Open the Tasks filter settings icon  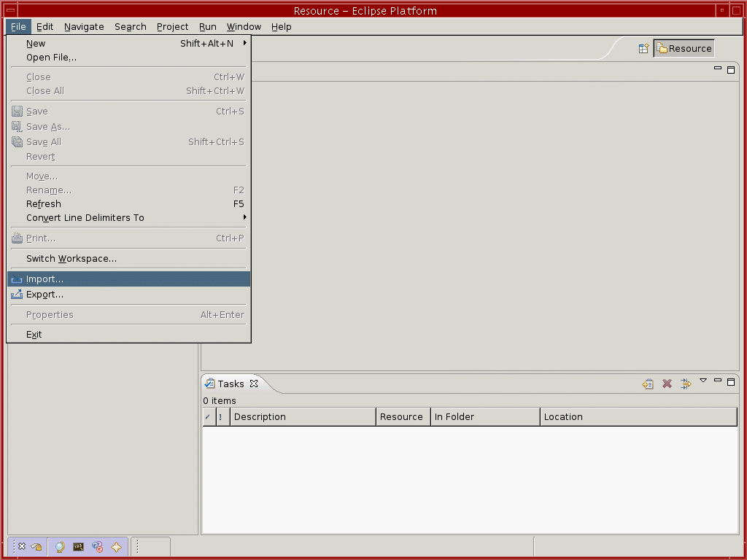click(686, 384)
